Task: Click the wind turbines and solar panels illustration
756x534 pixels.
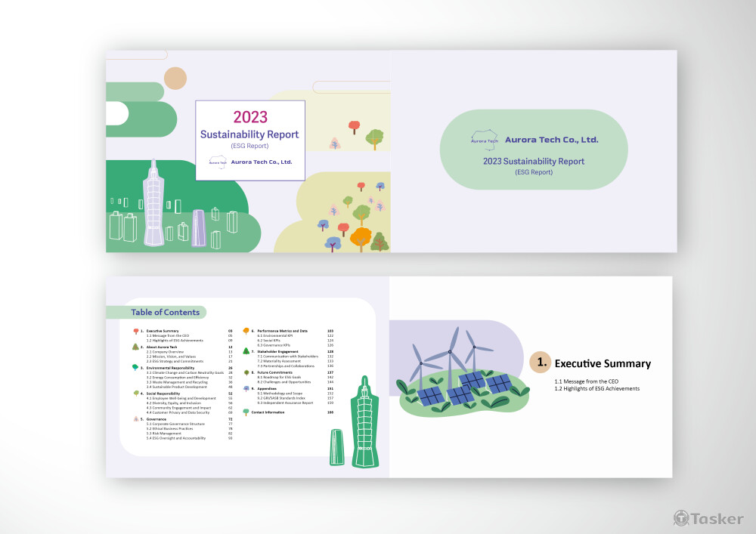Action: [x=461, y=372]
